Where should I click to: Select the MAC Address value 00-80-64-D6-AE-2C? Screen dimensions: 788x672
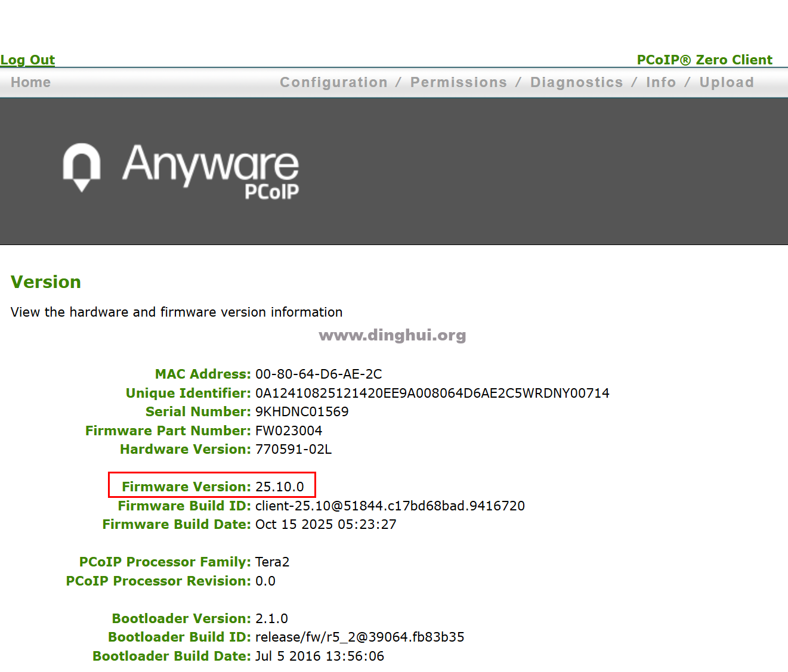319,374
